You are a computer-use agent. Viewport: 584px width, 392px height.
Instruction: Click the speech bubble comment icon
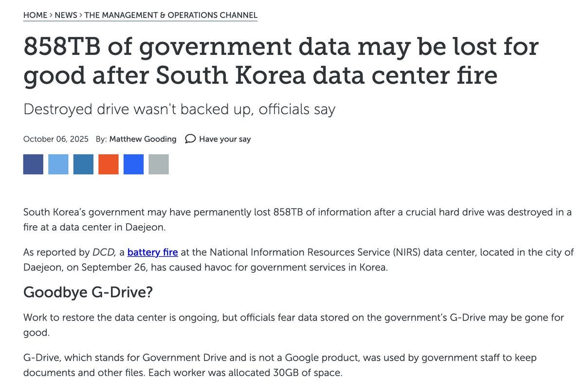pos(190,139)
